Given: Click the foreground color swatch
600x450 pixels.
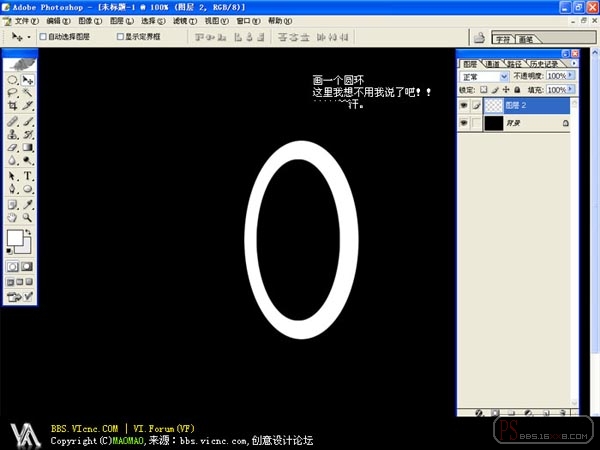Looking at the screenshot, I should pos(15,238).
